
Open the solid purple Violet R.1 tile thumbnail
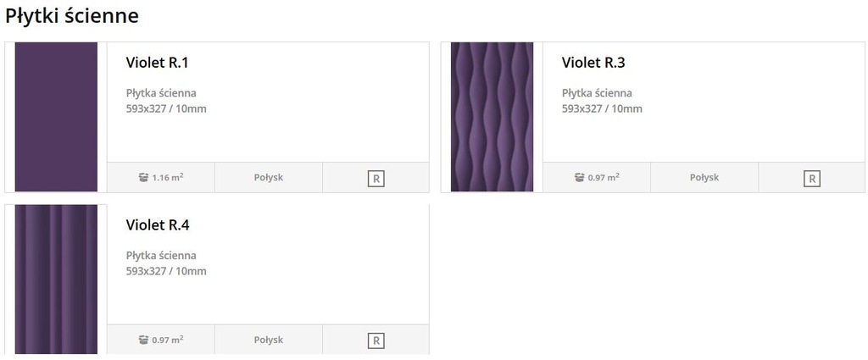pyautogui.click(x=56, y=117)
